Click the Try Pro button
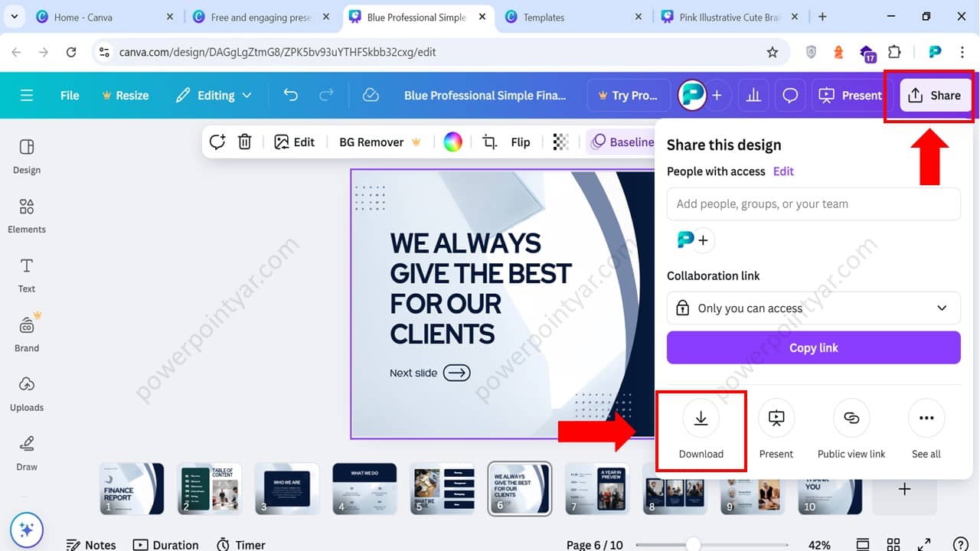Screen dimensions: 980x551 click(629, 96)
